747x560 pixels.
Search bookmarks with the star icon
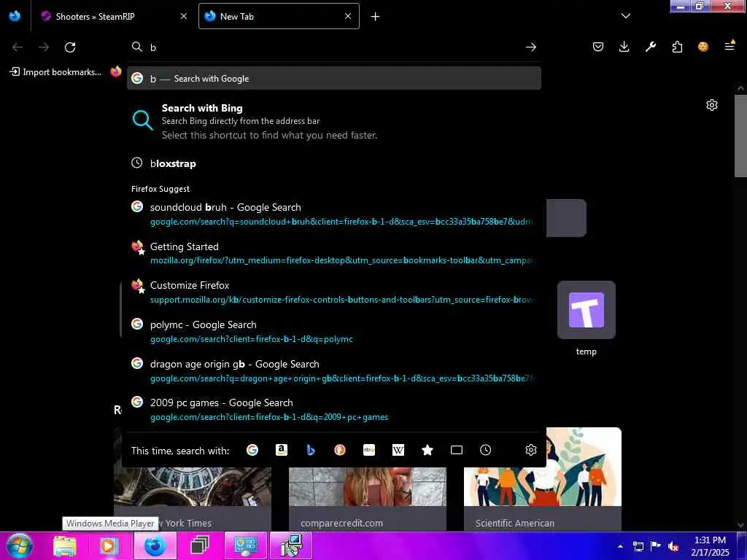(427, 450)
